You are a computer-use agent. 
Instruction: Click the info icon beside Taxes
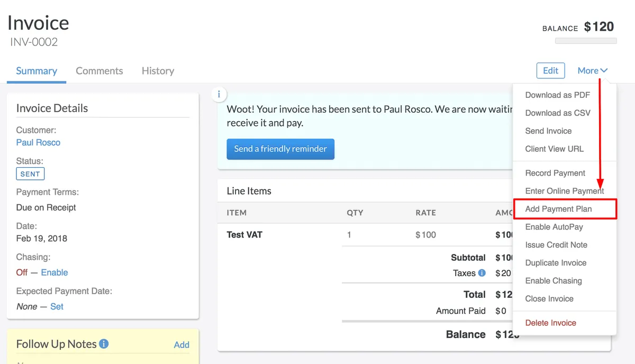coord(482,273)
